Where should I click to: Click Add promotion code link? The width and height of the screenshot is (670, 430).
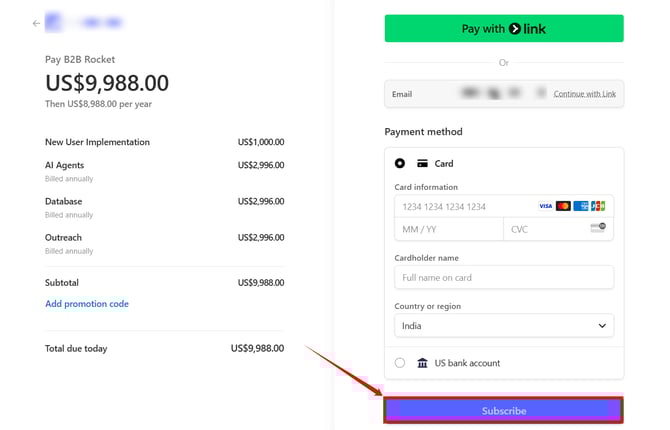[x=87, y=304]
